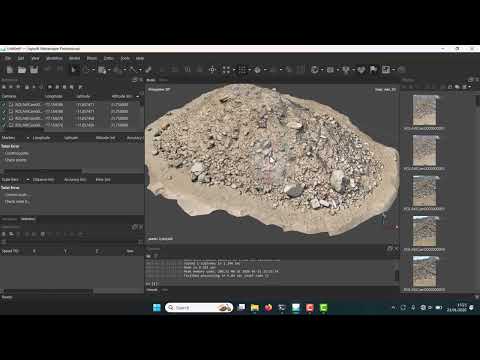Open File Explorer from taskbar
Image resolution: width=480 pixels, height=360 pixels.
255,308
